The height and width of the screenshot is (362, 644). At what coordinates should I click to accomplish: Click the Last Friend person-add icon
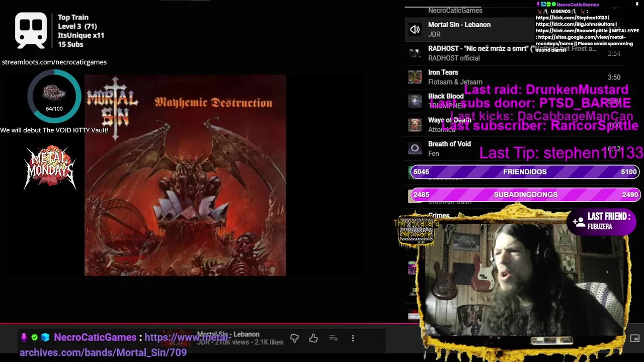(579, 221)
